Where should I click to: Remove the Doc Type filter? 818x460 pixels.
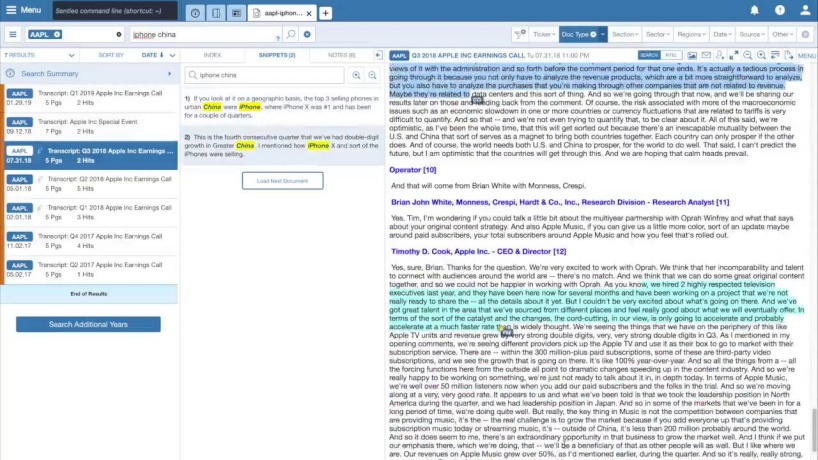[593, 34]
